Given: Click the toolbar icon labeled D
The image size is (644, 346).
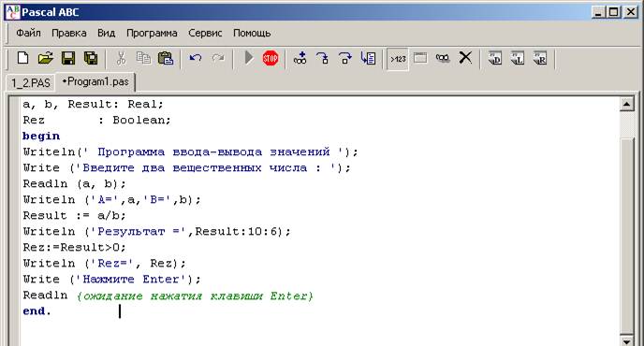Looking at the screenshot, I should 495,58.
